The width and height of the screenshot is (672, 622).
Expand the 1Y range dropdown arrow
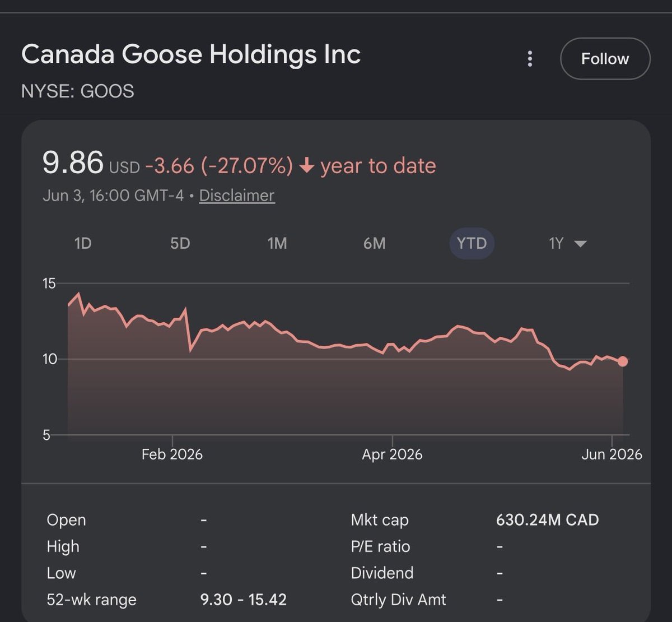[580, 244]
